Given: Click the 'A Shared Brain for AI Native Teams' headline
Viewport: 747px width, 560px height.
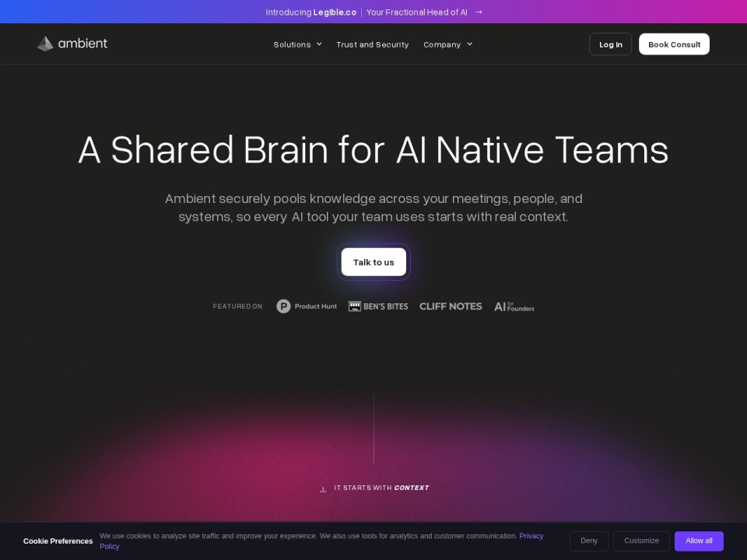Looking at the screenshot, I should pos(373,149).
